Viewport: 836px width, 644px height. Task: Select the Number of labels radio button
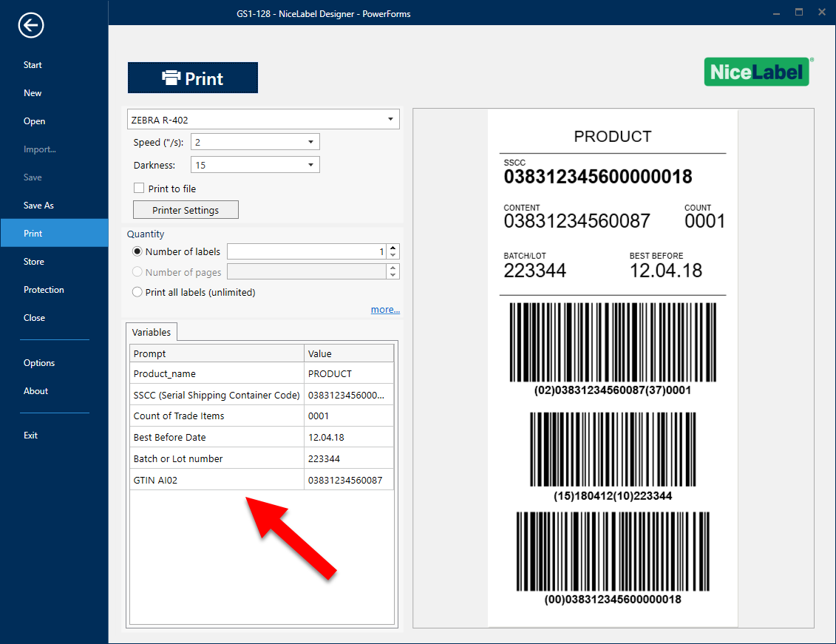tap(137, 251)
